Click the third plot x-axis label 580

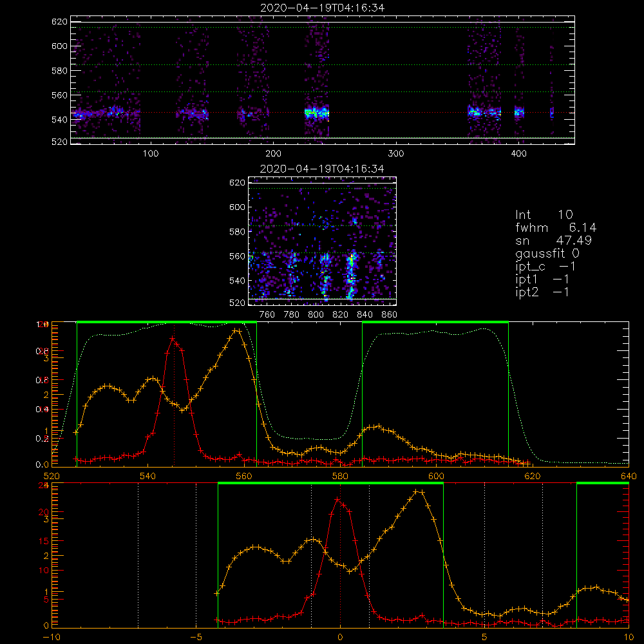tap(341, 476)
